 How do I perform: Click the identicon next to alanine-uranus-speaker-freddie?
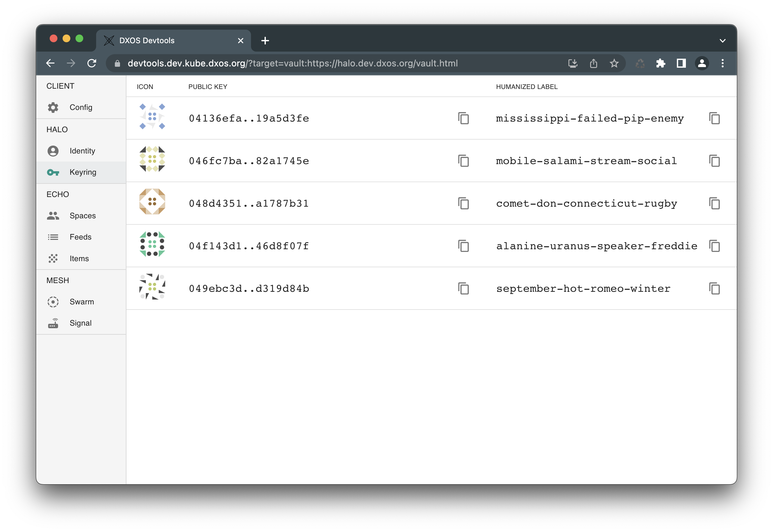tap(152, 246)
